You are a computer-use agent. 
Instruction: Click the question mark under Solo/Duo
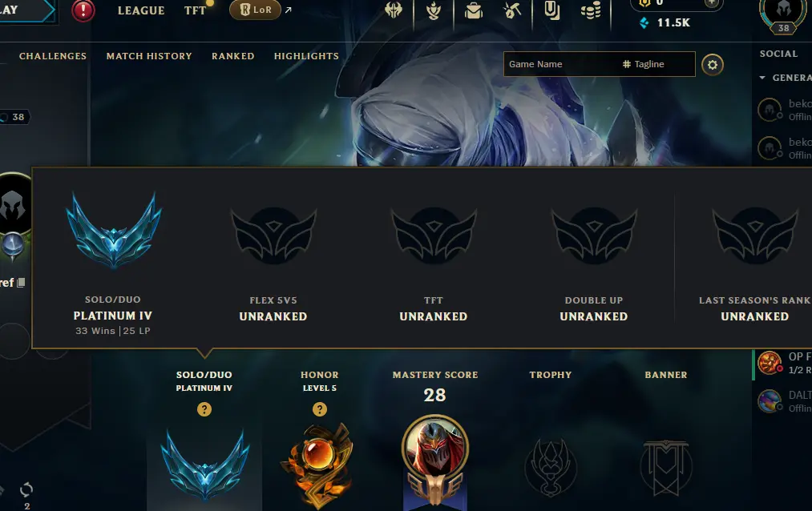[204, 409]
